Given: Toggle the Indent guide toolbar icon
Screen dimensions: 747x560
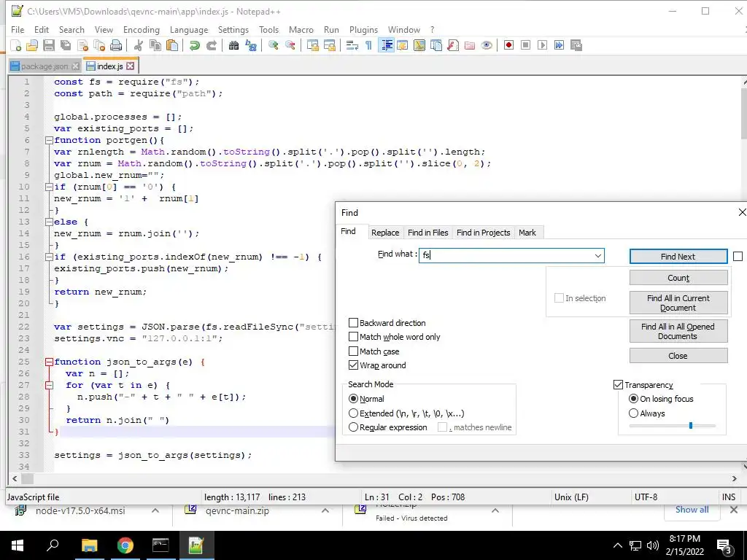Looking at the screenshot, I should click(387, 45).
